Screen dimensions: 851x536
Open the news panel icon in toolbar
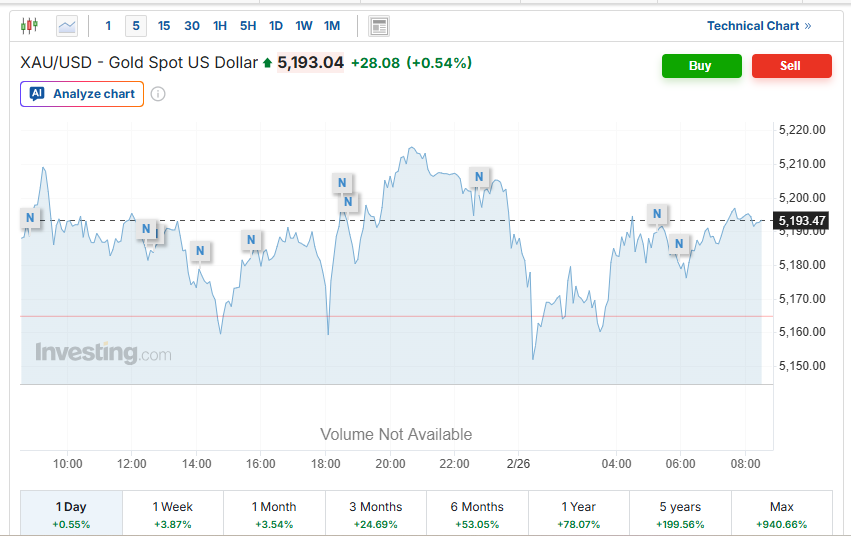click(x=379, y=26)
